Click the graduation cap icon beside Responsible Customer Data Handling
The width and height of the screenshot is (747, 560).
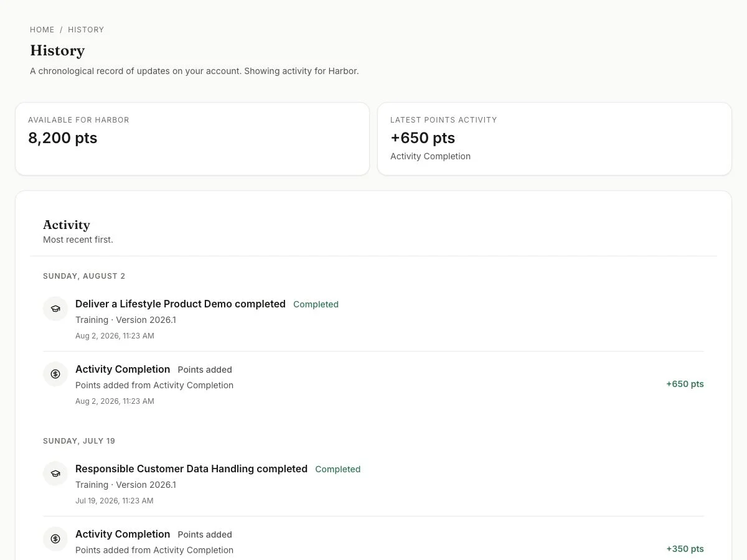(x=55, y=474)
